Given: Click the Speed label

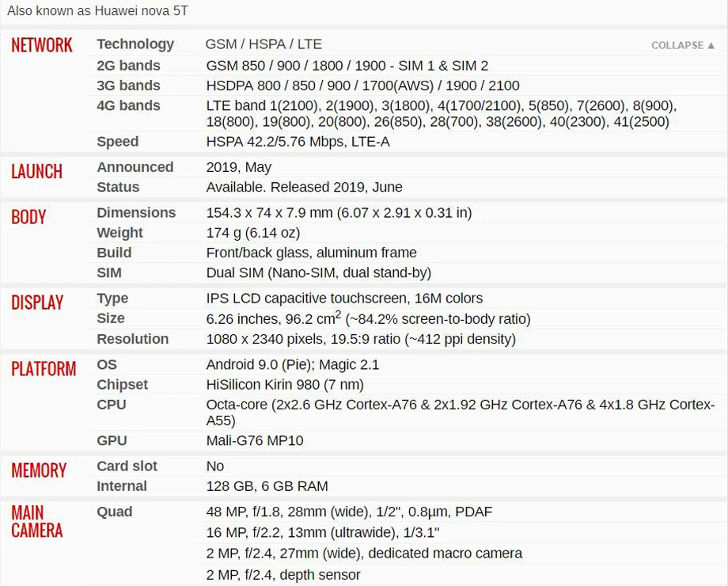Looking at the screenshot, I should coord(117,141).
